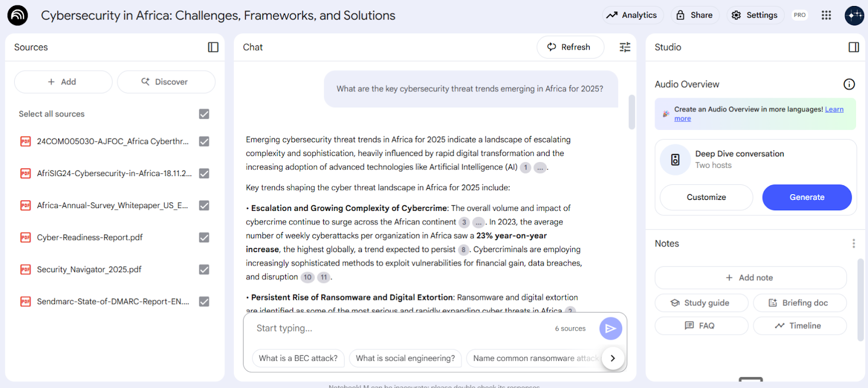The height and width of the screenshot is (388, 868).
Task: Show more suggested questions arrow
Action: click(x=613, y=358)
